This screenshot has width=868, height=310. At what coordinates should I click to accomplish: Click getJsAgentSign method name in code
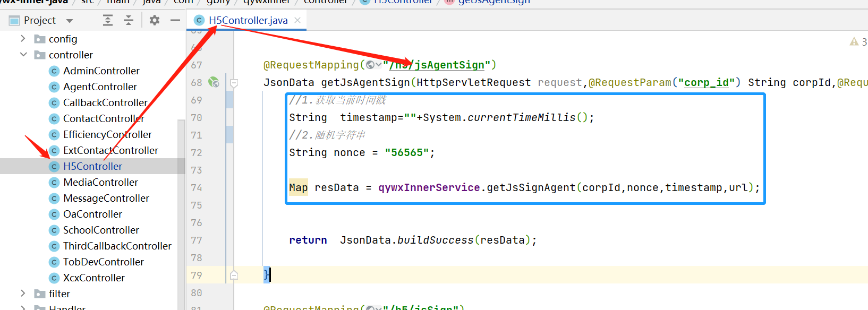point(365,82)
